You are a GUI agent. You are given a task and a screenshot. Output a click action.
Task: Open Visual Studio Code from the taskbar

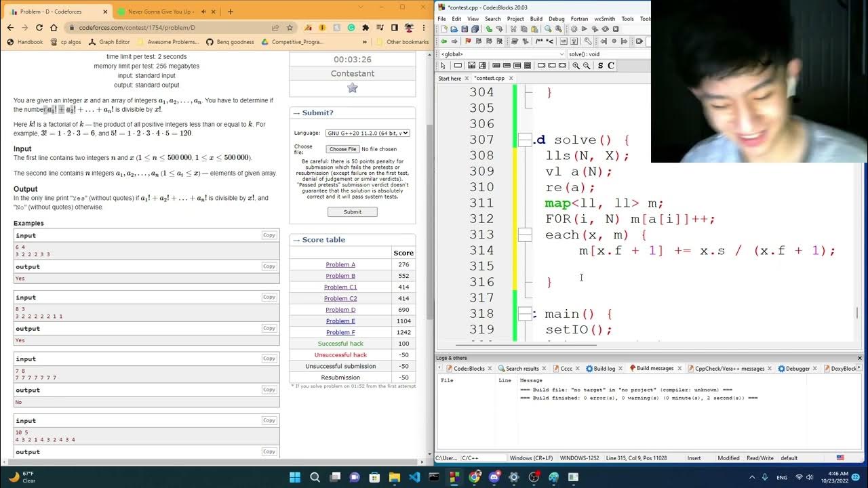point(414,477)
